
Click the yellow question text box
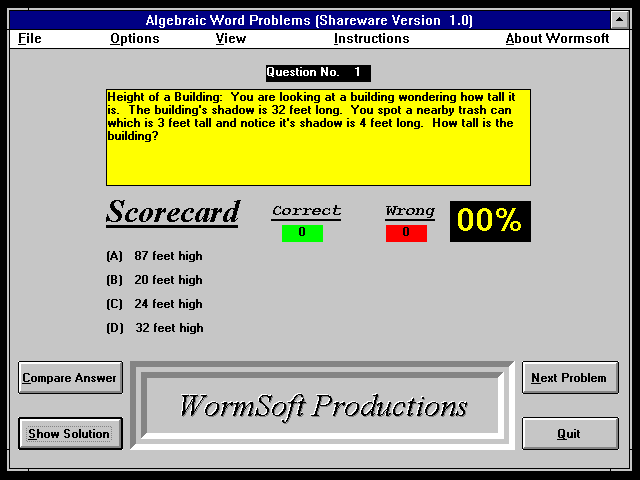click(318, 137)
